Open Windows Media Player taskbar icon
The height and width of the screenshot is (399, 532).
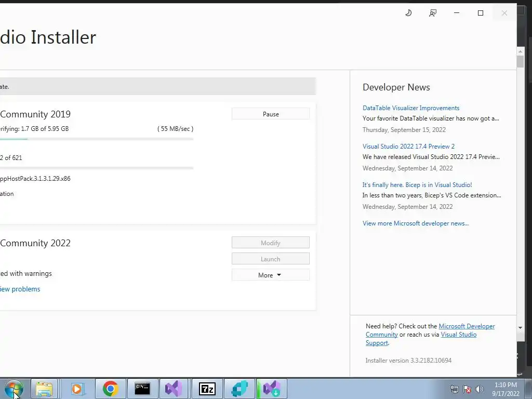pos(77,389)
